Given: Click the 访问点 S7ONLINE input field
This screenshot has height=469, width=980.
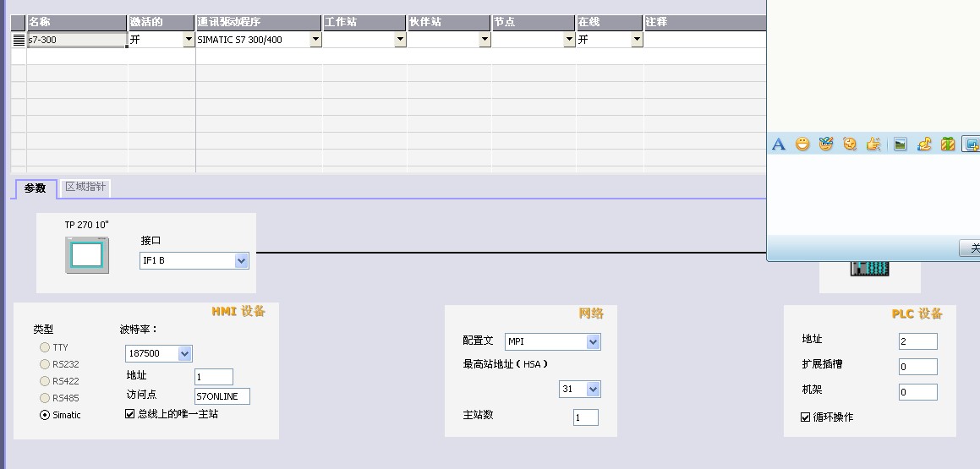Looking at the screenshot, I should pyautogui.click(x=222, y=396).
